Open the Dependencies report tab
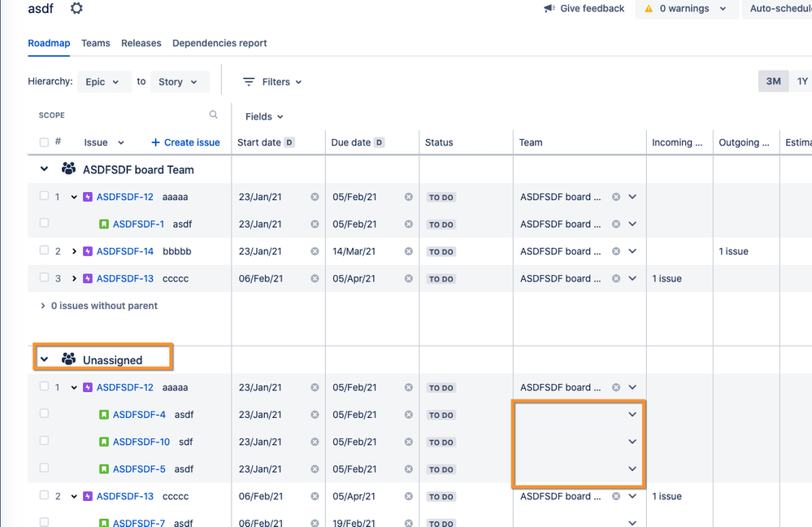This screenshot has width=812, height=527. pyautogui.click(x=219, y=43)
